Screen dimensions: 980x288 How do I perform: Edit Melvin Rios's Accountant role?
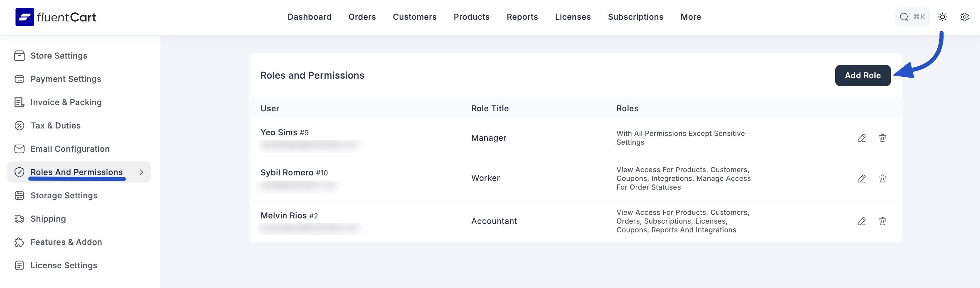tap(861, 221)
